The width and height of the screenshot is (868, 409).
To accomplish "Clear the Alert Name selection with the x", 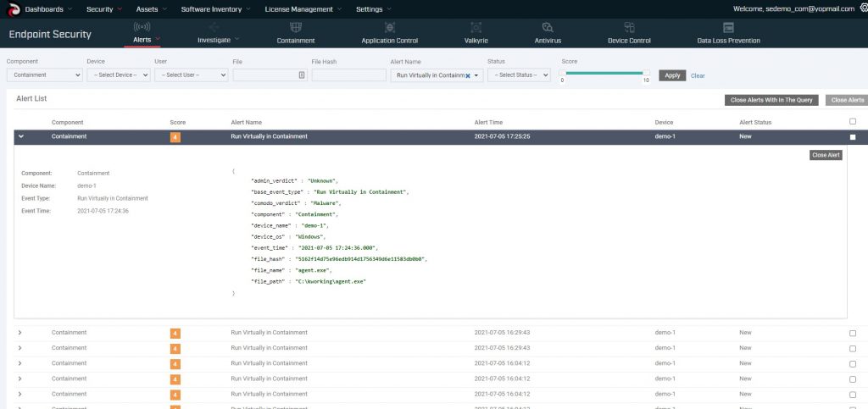I will click(x=467, y=75).
